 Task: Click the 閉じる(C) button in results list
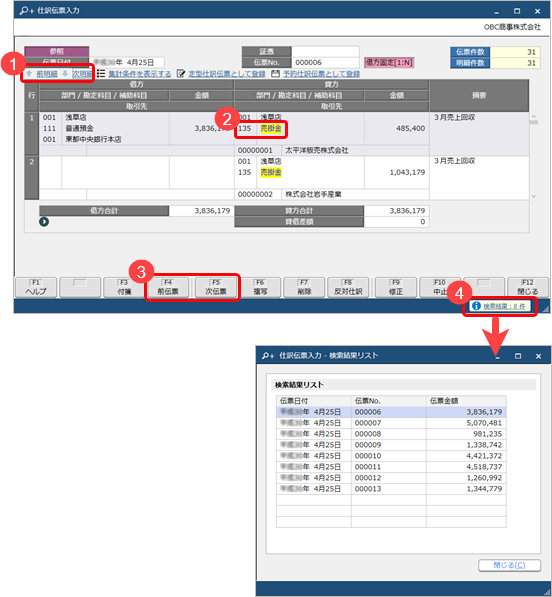pos(509,565)
